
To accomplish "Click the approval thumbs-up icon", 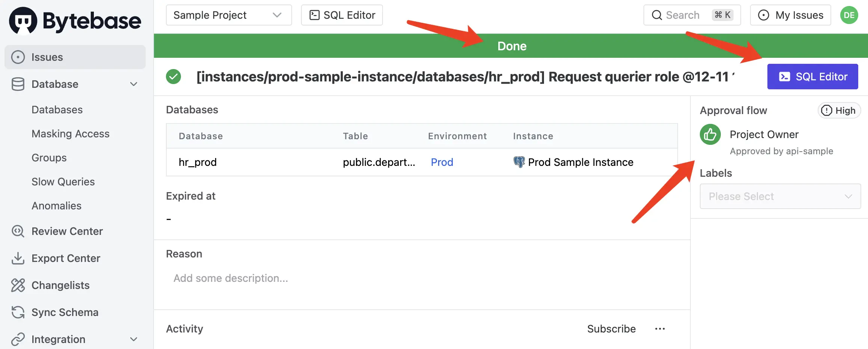I will 710,134.
